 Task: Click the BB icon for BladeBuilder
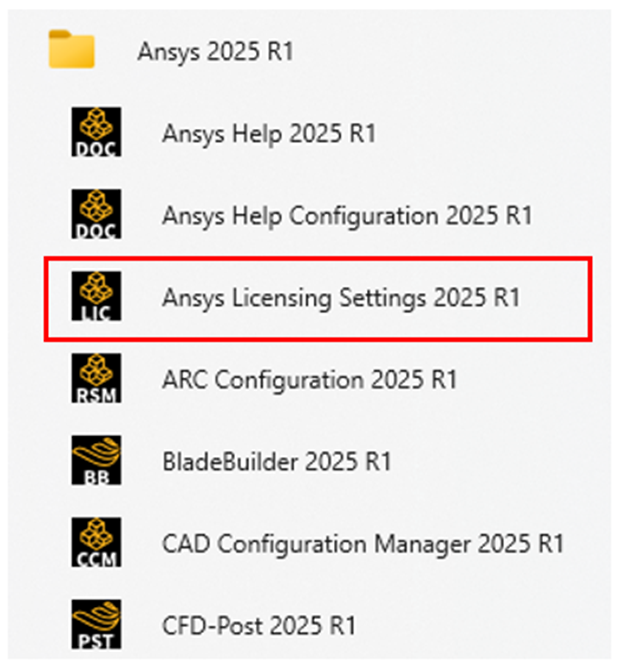click(x=96, y=460)
